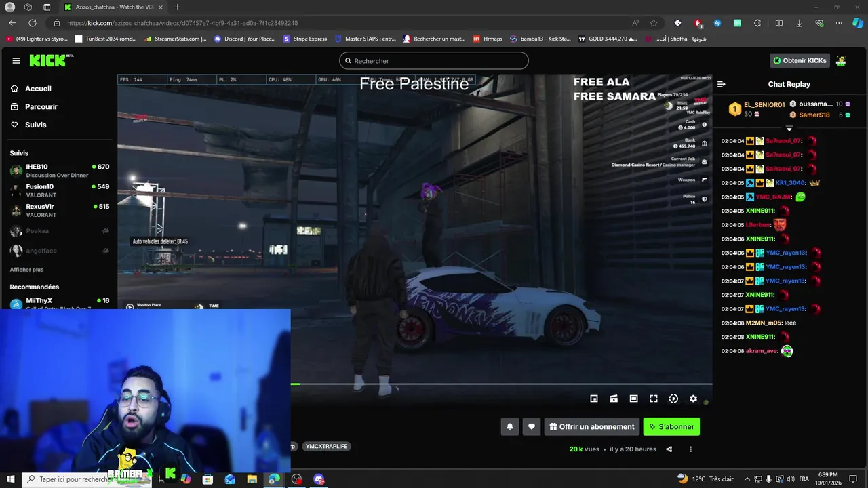This screenshot has height=488, width=868.
Task: Toggle notifications with the bell button
Action: point(510,426)
